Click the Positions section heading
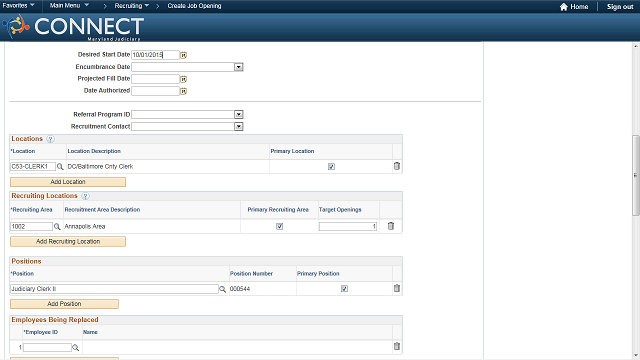Image resolution: width=640 pixels, height=360 pixels. pos(27,262)
